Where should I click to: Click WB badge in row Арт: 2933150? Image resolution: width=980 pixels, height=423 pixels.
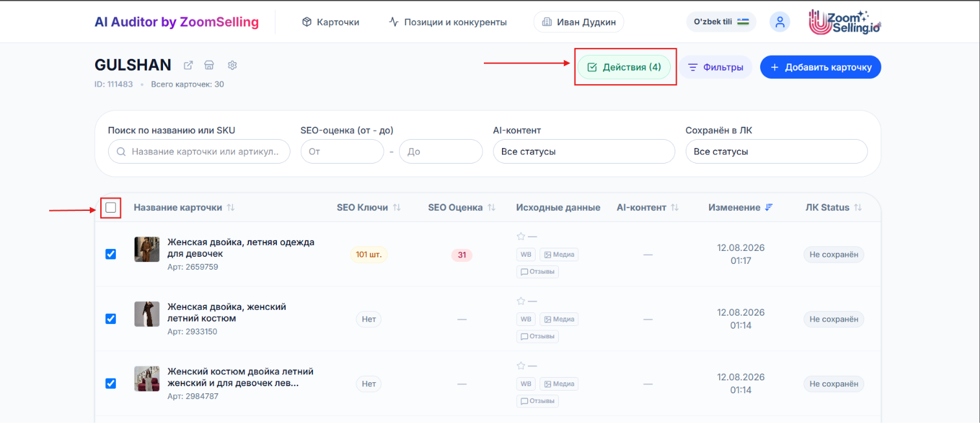click(526, 320)
